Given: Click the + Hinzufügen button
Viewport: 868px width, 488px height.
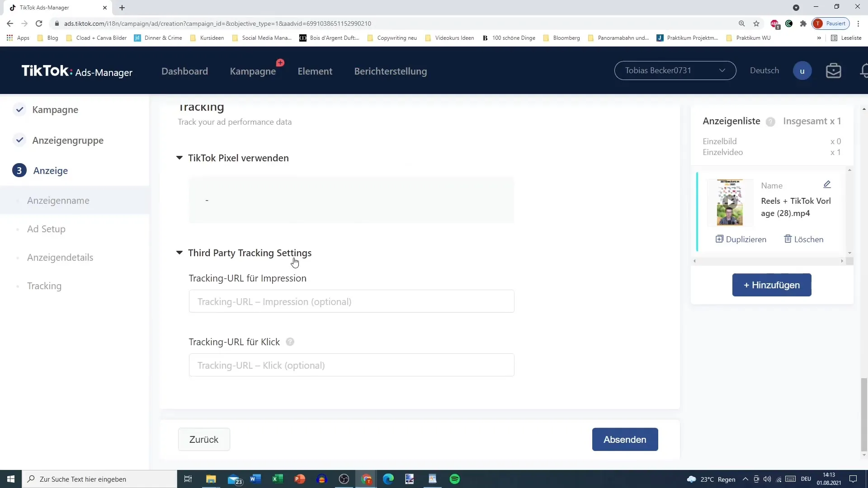Looking at the screenshot, I should click(772, 285).
